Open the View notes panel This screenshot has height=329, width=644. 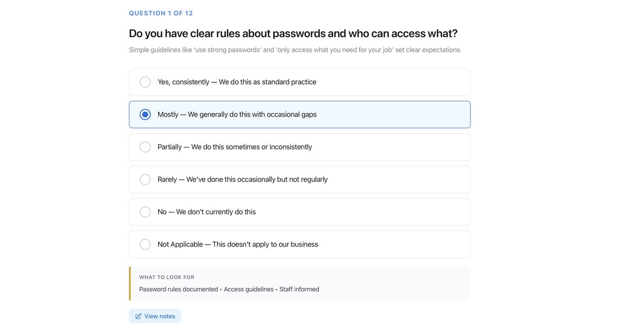click(x=155, y=315)
